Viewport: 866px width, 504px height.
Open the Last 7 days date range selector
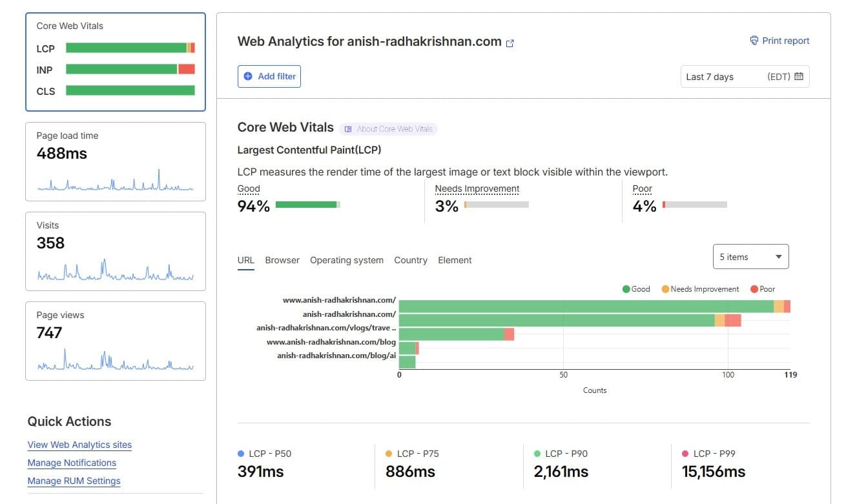tap(745, 76)
